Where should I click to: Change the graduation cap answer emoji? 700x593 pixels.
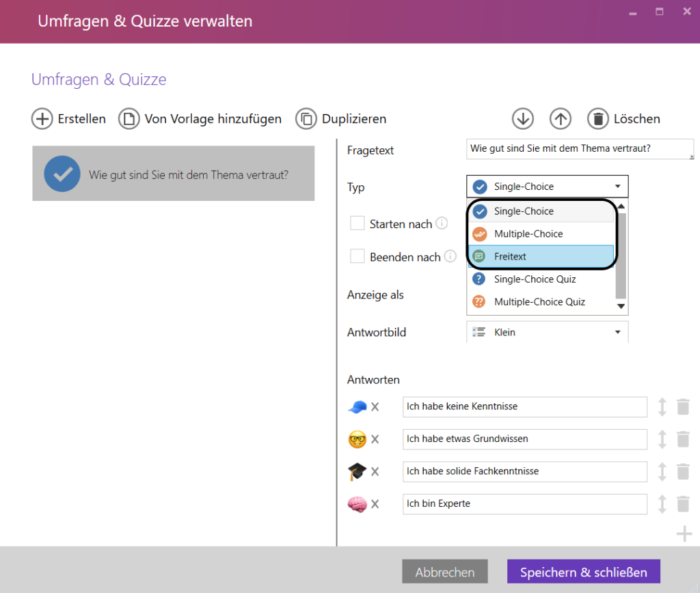357,471
